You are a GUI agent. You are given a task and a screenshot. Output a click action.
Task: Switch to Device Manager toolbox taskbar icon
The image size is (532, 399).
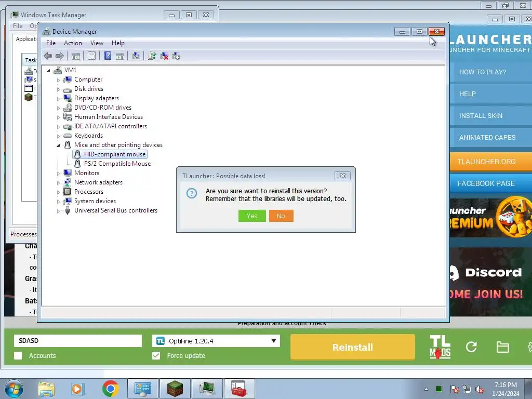pos(239,389)
